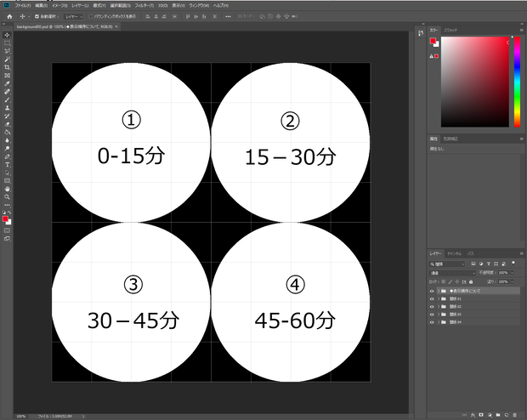Toggle the auto-select checkbox in options bar
Image resolution: width=527 pixels, height=420 pixels.
point(37,16)
